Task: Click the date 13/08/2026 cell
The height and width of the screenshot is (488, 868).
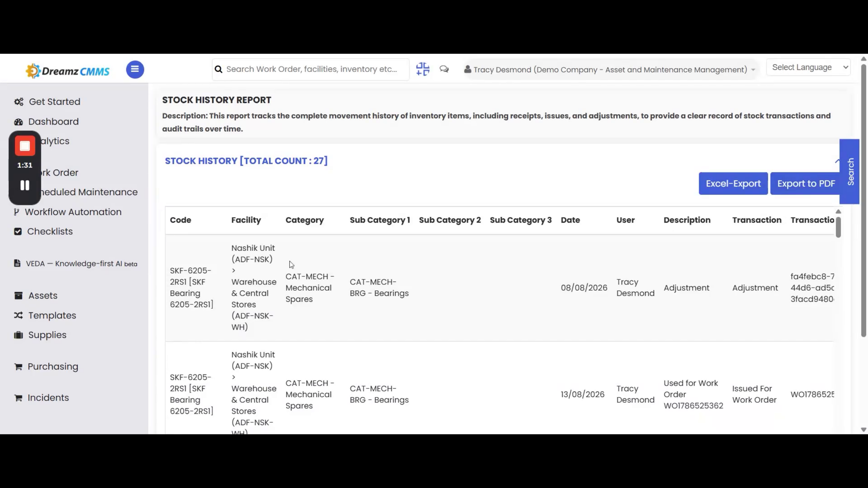Action: point(582,394)
